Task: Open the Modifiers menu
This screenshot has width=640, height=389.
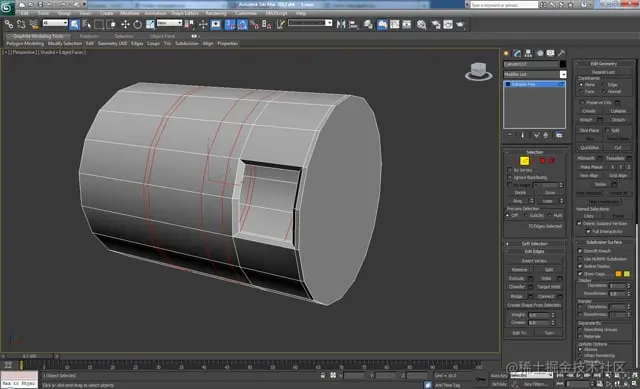Action: point(129,13)
